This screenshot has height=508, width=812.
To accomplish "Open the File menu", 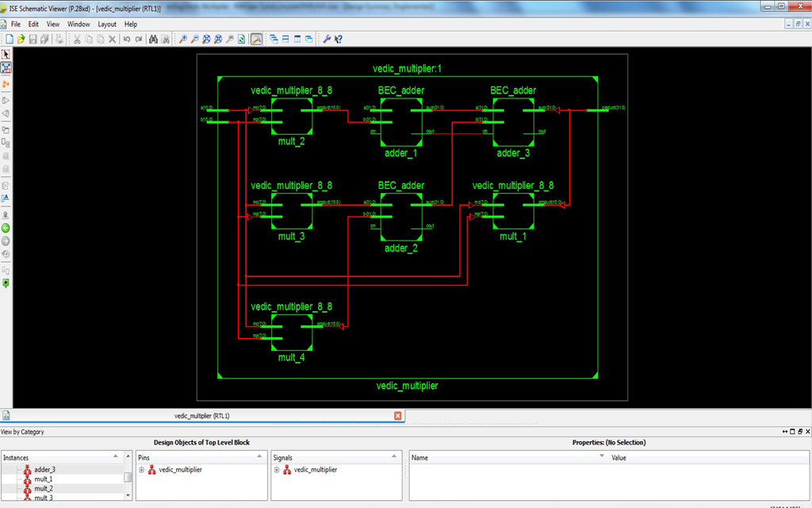I will click(16, 25).
